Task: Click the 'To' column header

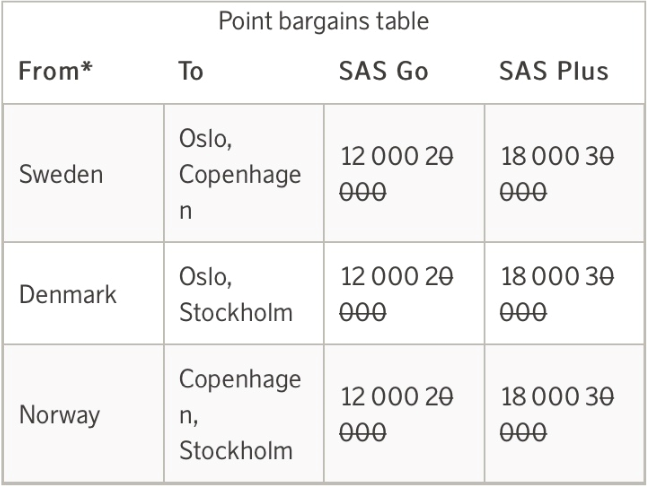Action: pos(191,73)
